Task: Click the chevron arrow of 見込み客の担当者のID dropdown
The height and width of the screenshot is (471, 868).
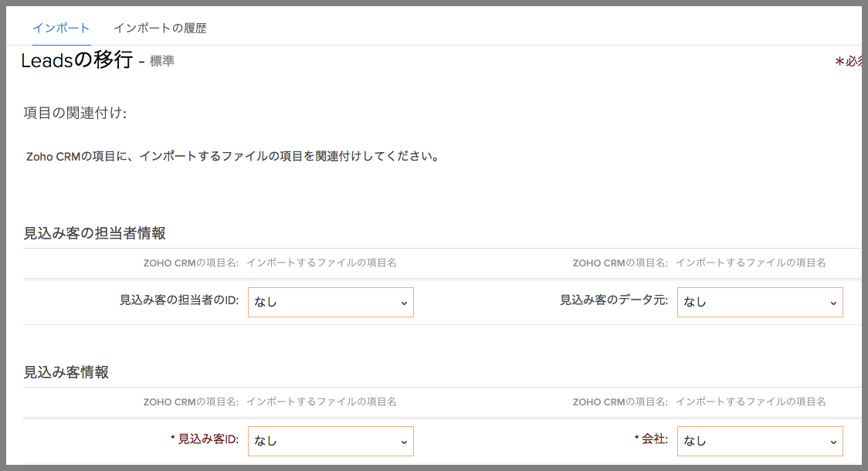Action: click(404, 303)
